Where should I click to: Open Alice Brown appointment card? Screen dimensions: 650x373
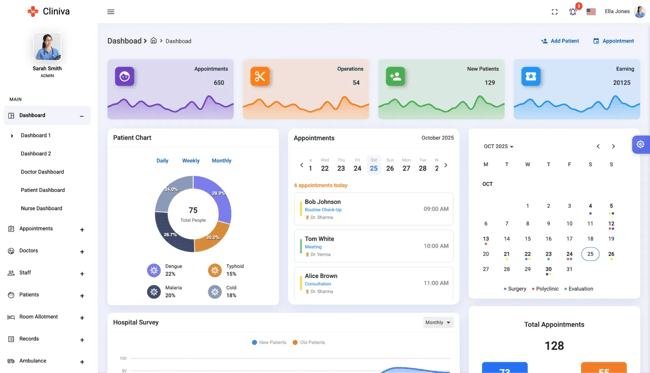click(x=374, y=283)
